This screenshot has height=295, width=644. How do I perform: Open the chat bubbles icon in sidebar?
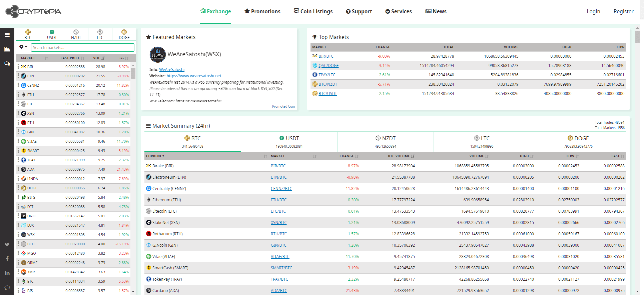coord(7,63)
